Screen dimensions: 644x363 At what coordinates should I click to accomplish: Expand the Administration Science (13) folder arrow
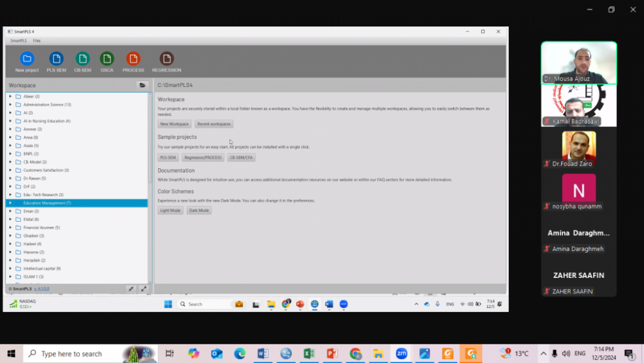click(x=10, y=104)
